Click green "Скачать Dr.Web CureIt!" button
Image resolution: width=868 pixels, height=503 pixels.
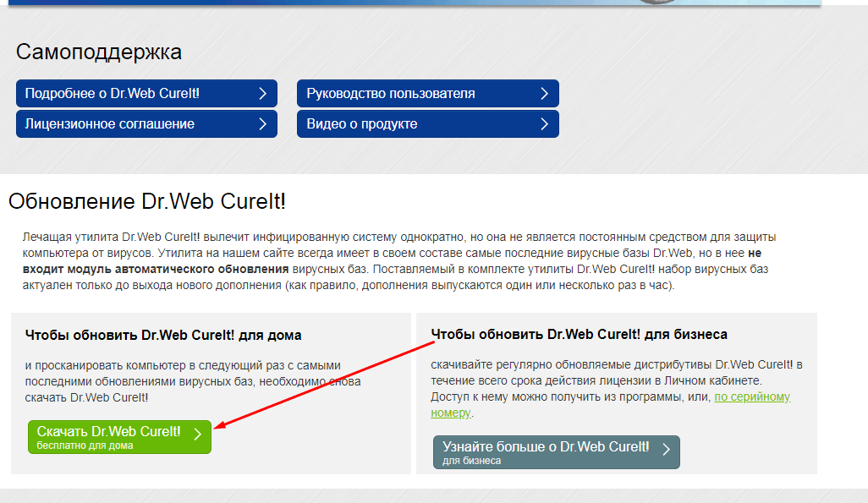[119, 437]
